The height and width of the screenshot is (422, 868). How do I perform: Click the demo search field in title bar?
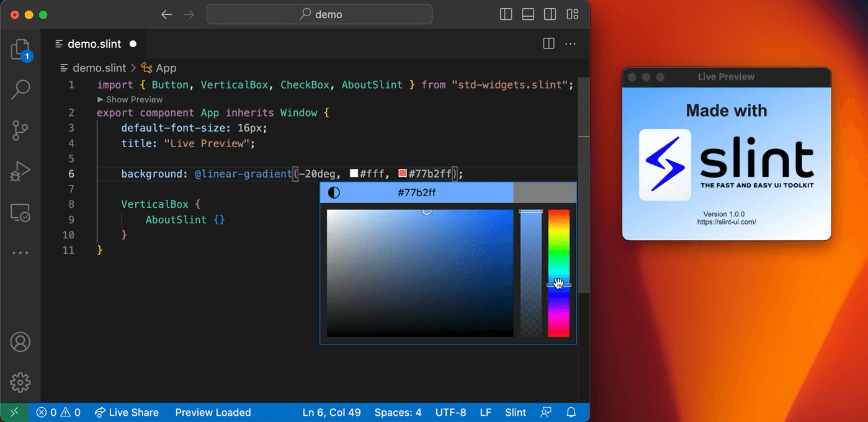pos(320,14)
